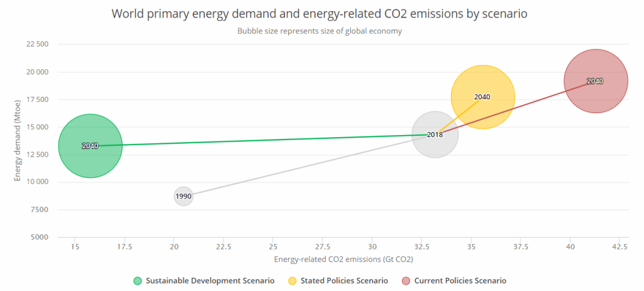The height and width of the screenshot is (291, 644).
Task: Click the yellow Stated Policies legend circle
Action: point(292,280)
